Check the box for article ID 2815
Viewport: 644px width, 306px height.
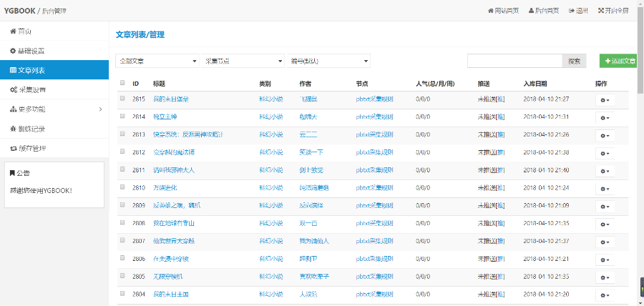(x=122, y=98)
